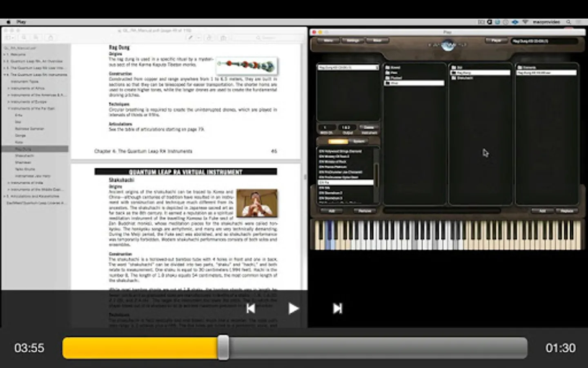Select the System tab in browser

tap(359, 141)
